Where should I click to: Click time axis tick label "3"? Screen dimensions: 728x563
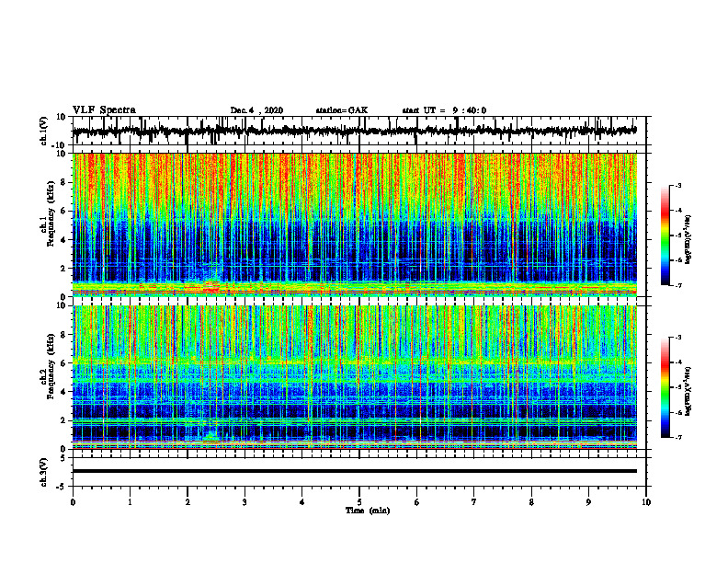[245, 502]
